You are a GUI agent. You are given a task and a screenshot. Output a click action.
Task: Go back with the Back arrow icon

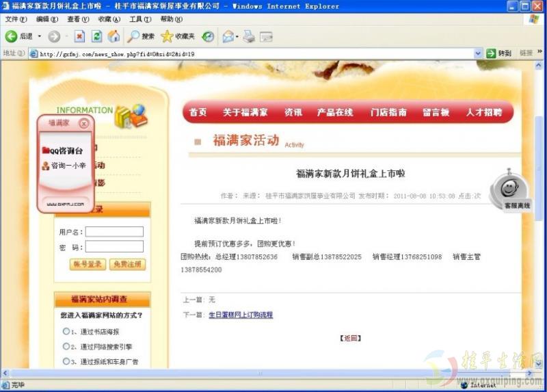pyautogui.click(x=11, y=36)
